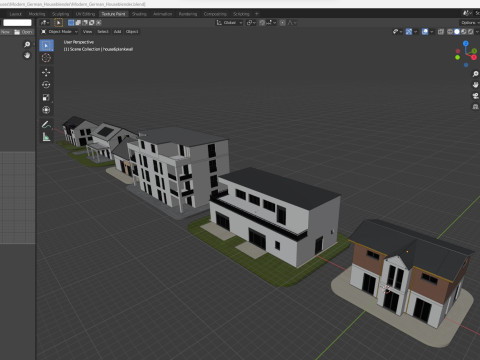This screenshot has height=360, width=480.
Task: Click zoom magnifier in image editor panel
Action: [27, 44]
